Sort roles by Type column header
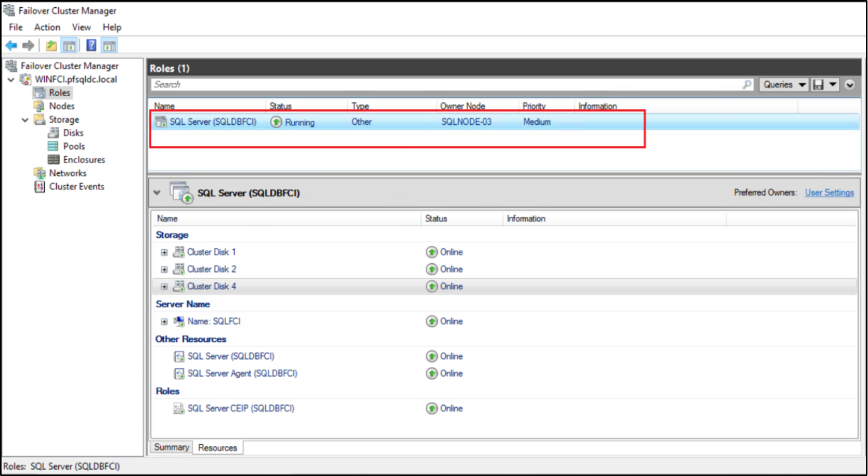 tap(360, 106)
